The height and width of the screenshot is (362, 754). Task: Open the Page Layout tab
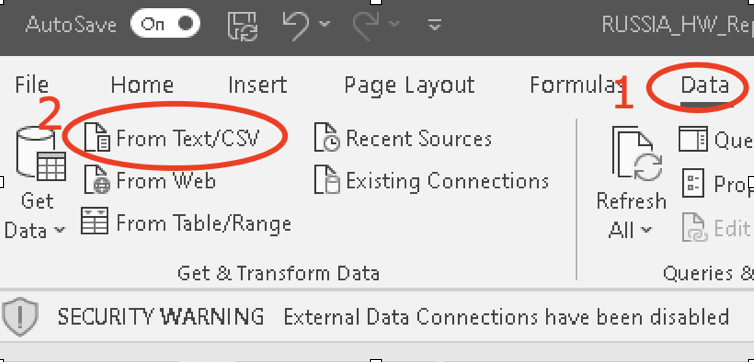(409, 86)
